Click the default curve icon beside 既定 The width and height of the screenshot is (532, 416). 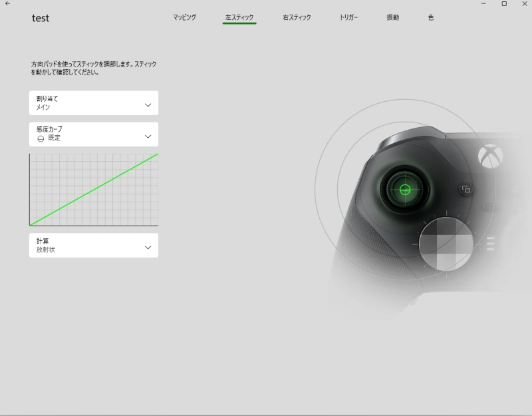point(41,138)
